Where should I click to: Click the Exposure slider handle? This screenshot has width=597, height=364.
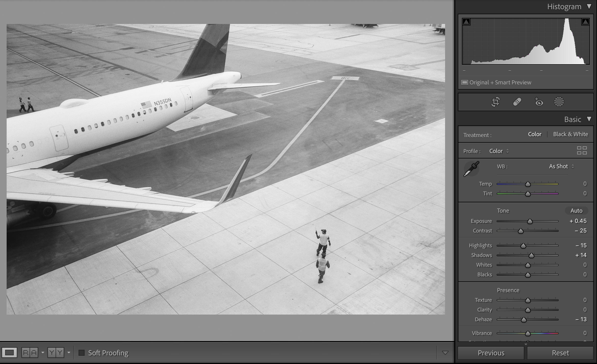[530, 221]
